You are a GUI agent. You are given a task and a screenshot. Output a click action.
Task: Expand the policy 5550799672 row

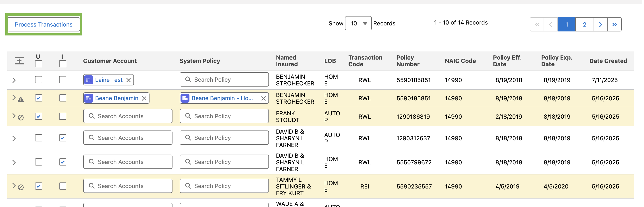(14, 163)
